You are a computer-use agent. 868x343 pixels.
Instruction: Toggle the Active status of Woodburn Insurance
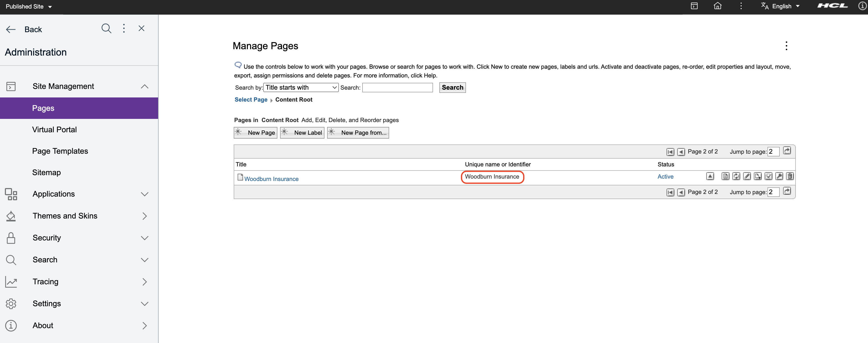coord(665,176)
